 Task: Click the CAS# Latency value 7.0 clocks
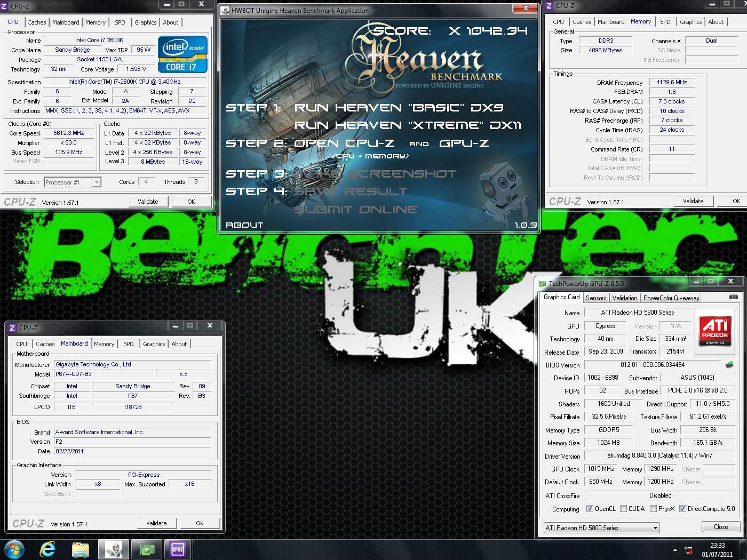(671, 101)
